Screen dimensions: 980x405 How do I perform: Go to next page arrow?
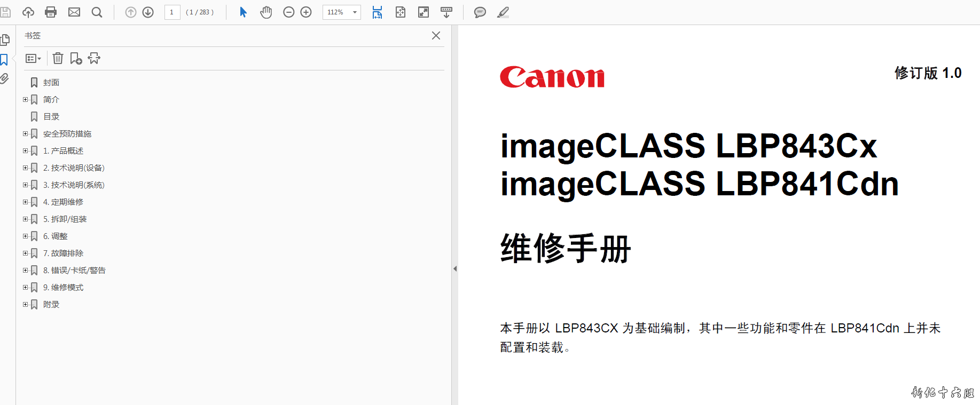click(148, 12)
